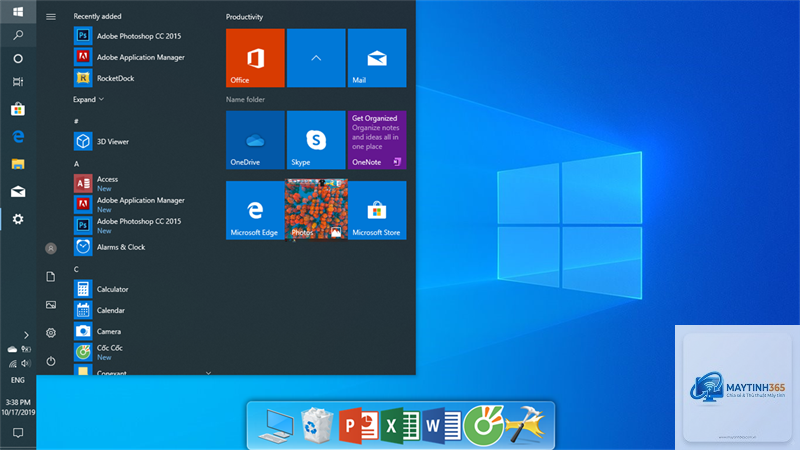Click the OneDrive cloud tray icon
Screen dimensions: 800x450
point(12,349)
